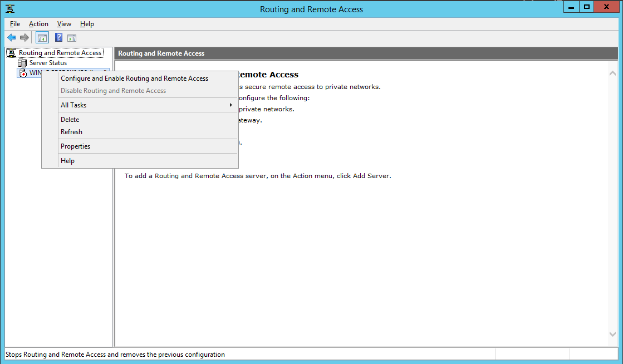623x364 pixels.
Task: Open the Help menu in the menu bar
Action: 87,24
